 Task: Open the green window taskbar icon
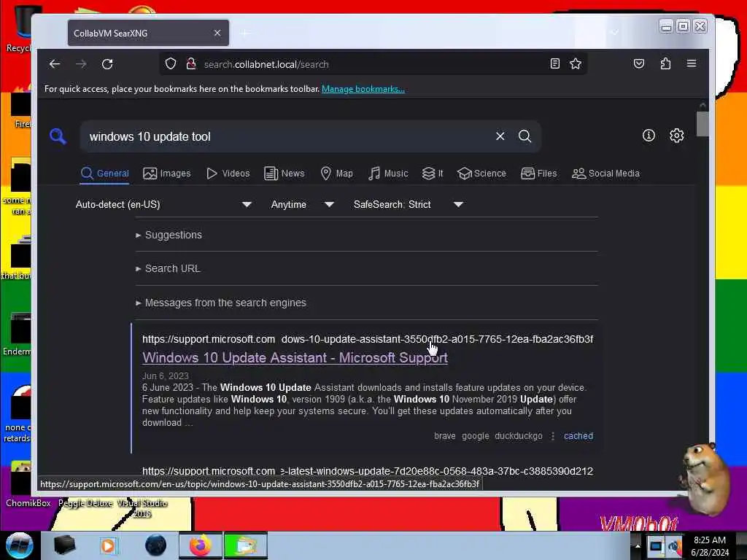coord(245,545)
